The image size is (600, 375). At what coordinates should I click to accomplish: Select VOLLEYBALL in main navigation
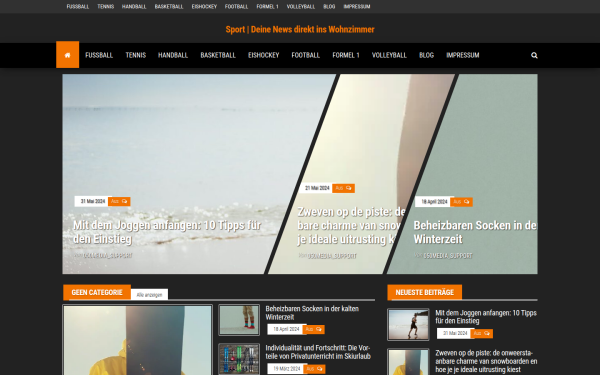[389, 55]
